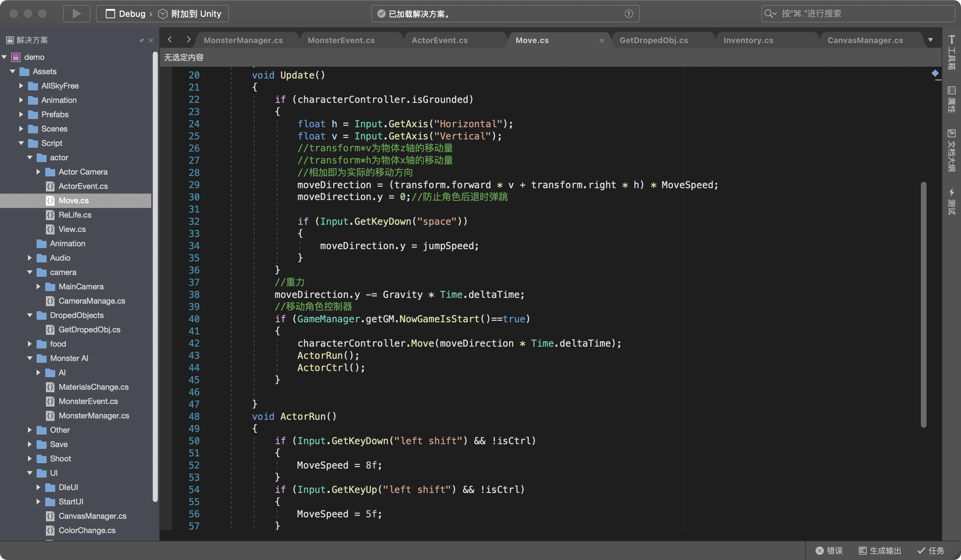The height and width of the screenshot is (560, 961).
Task: Collapse the Monster AI folder
Action: (x=30, y=359)
